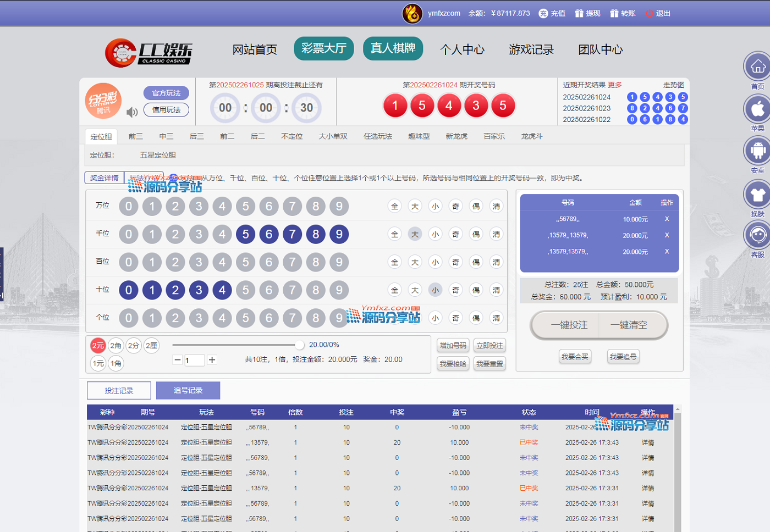Screen dimensions: 770x532
Task: Open the skin change shirt icon
Action: click(x=757, y=195)
